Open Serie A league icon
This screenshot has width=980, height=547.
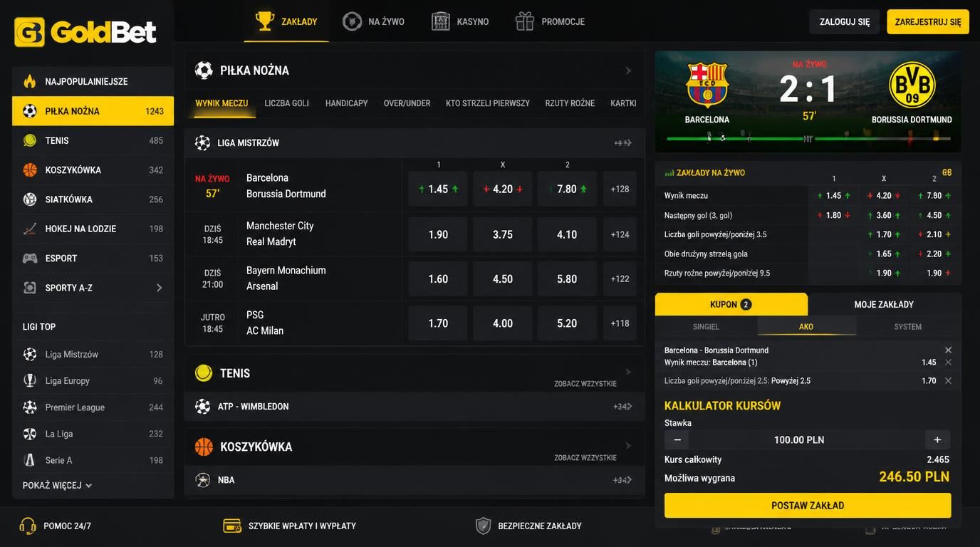pyautogui.click(x=29, y=460)
